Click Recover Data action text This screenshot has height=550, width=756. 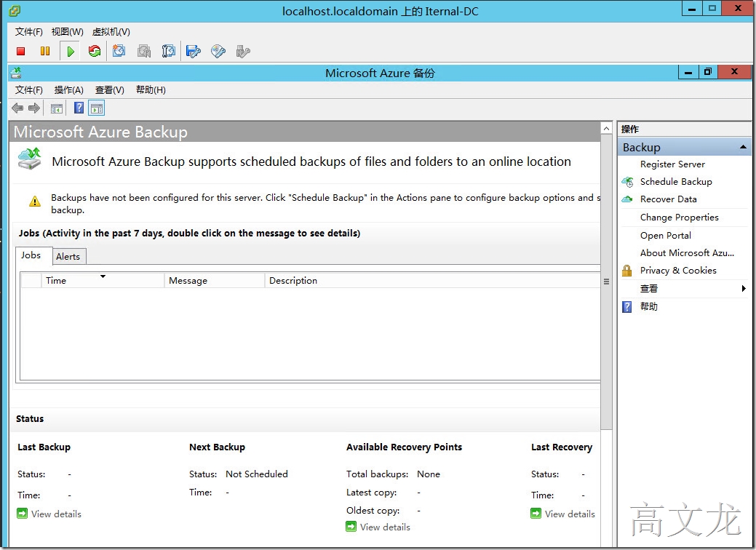click(x=668, y=199)
